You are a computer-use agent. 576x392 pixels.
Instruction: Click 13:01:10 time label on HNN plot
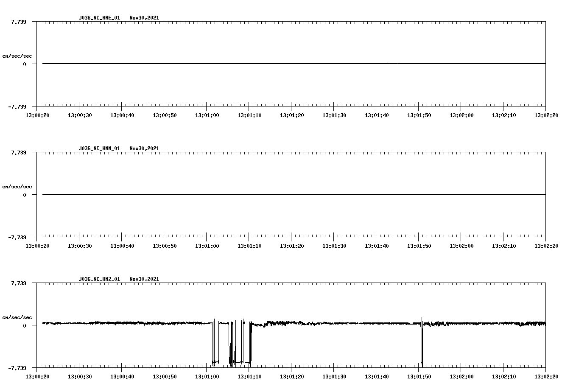coord(249,246)
